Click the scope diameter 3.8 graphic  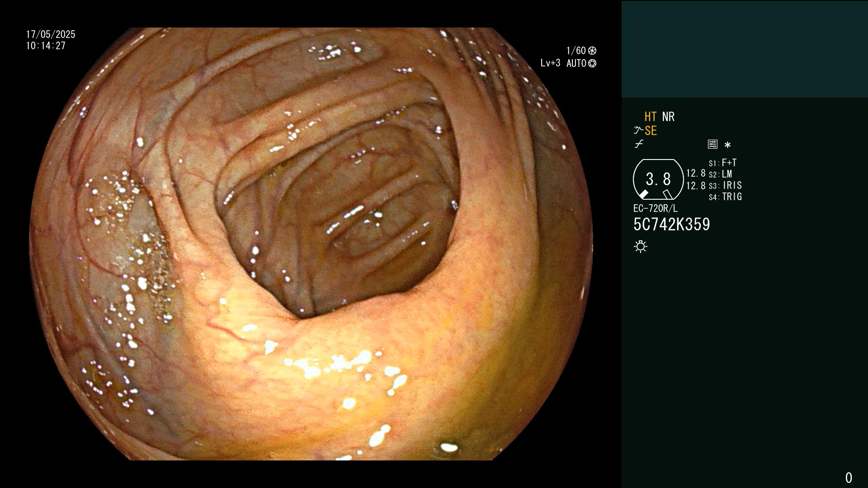(658, 179)
